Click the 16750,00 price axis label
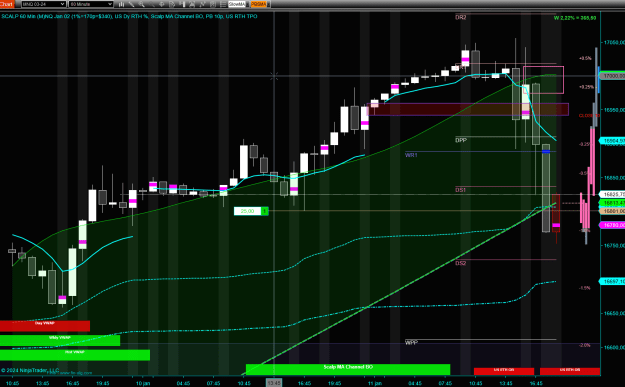This screenshot has width=625, height=387. click(614, 246)
